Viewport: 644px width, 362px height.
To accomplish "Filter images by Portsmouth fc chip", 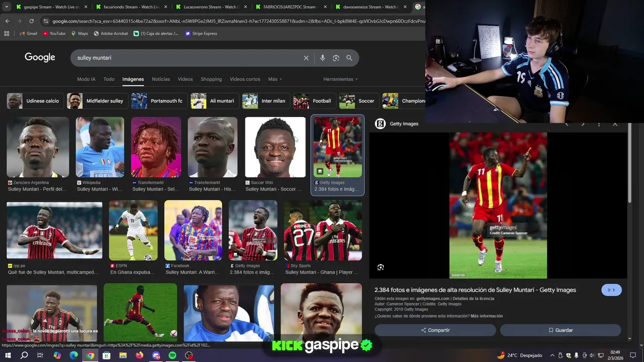I will (158, 101).
